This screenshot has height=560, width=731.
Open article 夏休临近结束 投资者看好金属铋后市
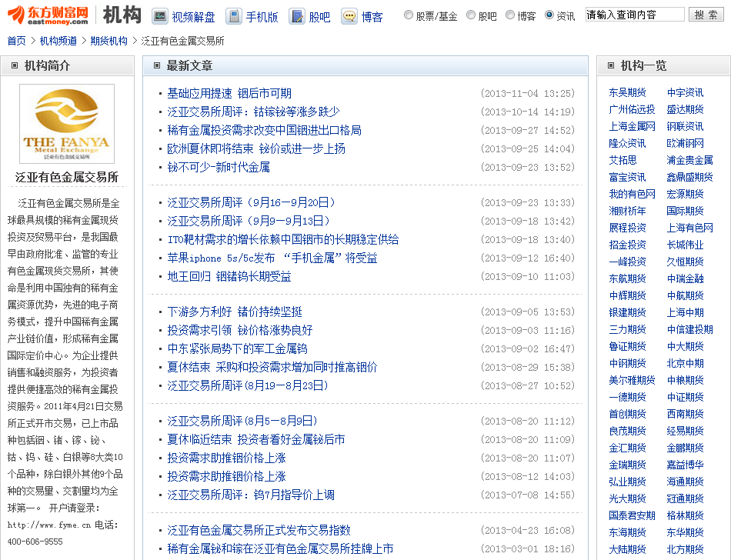point(256,439)
